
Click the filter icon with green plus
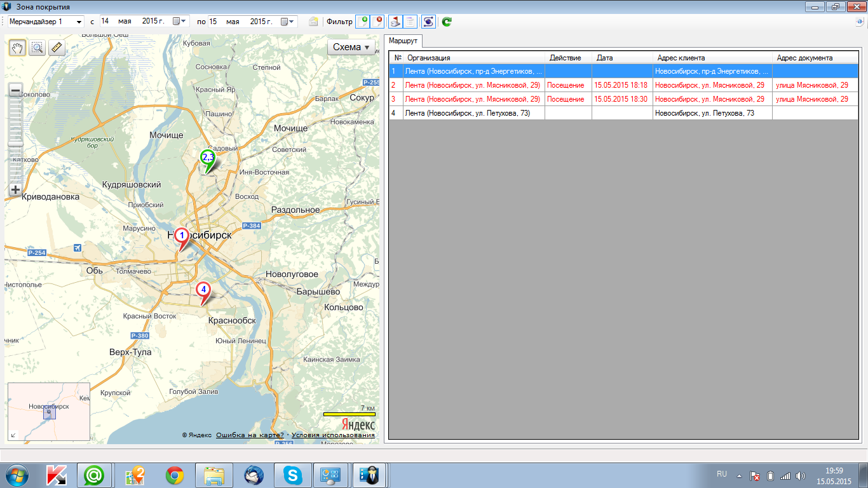tap(363, 22)
